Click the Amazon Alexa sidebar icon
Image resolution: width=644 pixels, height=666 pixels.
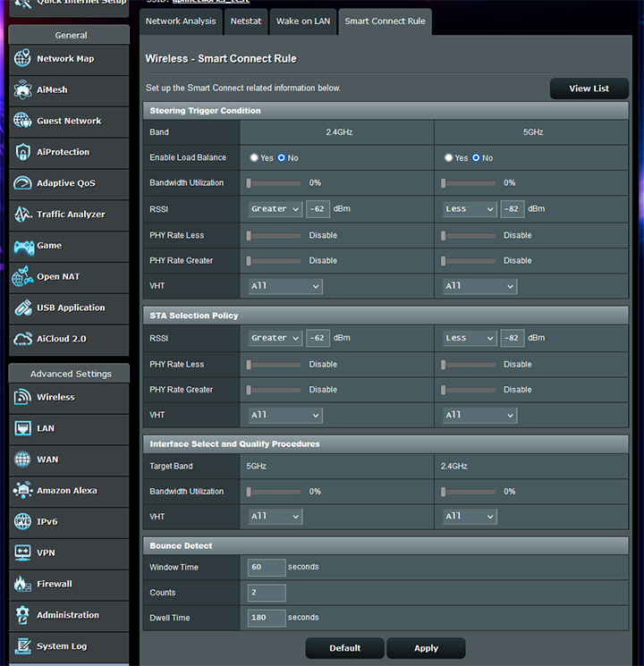tap(22, 491)
